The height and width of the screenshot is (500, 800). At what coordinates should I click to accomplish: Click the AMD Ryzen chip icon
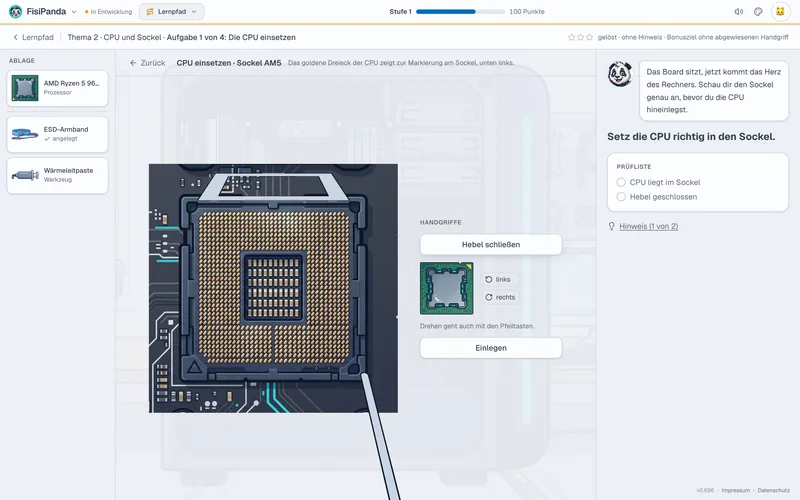coord(25,88)
